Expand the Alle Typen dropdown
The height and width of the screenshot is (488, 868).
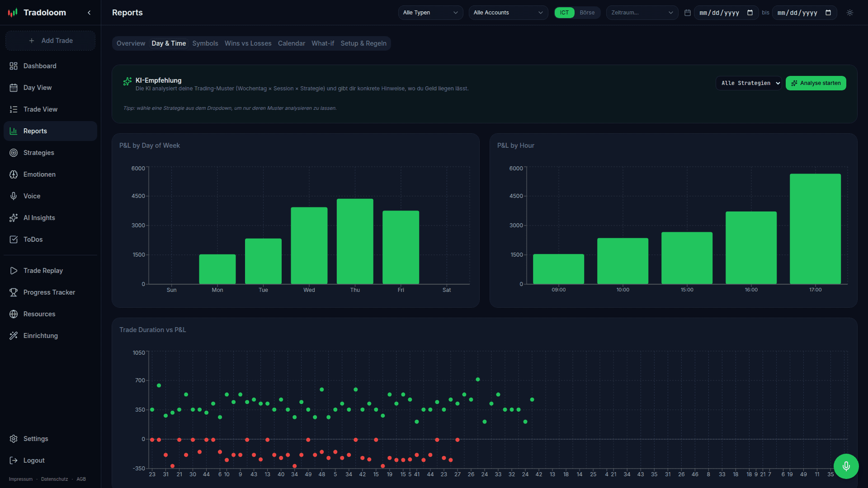point(430,13)
